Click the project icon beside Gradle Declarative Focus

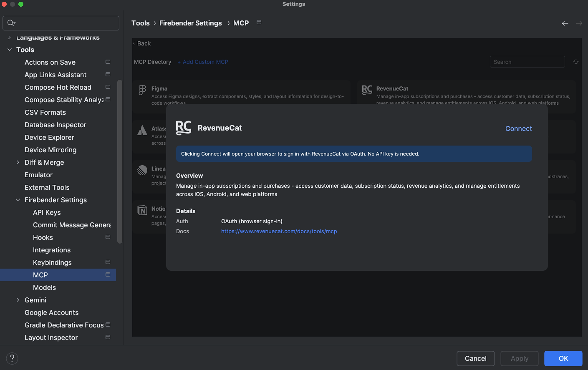tap(108, 325)
